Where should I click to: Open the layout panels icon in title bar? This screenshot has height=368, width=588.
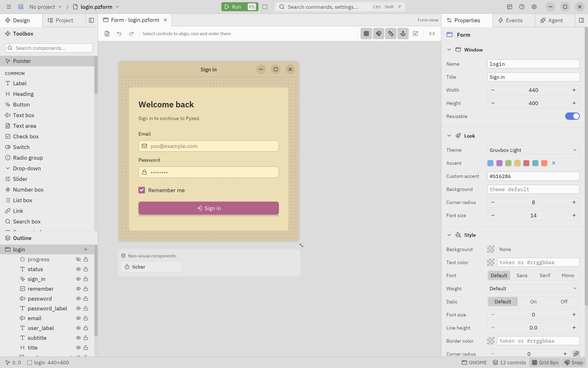click(510, 7)
